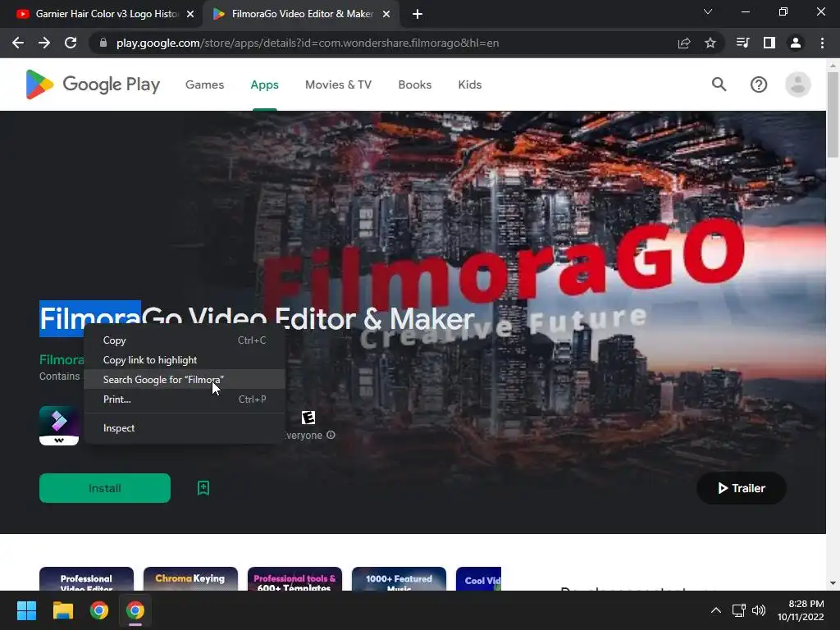This screenshot has width=840, height=630.
Task: Open network status tray icon
Action: point(739,610)
